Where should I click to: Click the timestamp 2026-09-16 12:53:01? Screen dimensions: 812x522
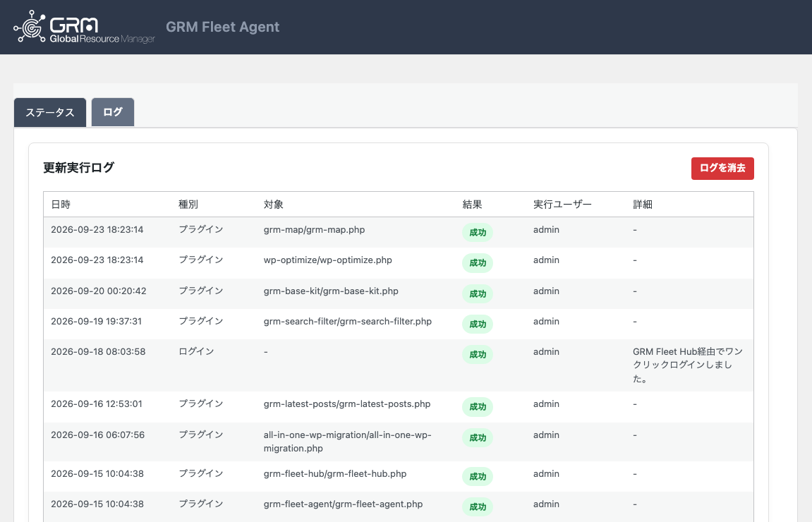pos(97,404)
